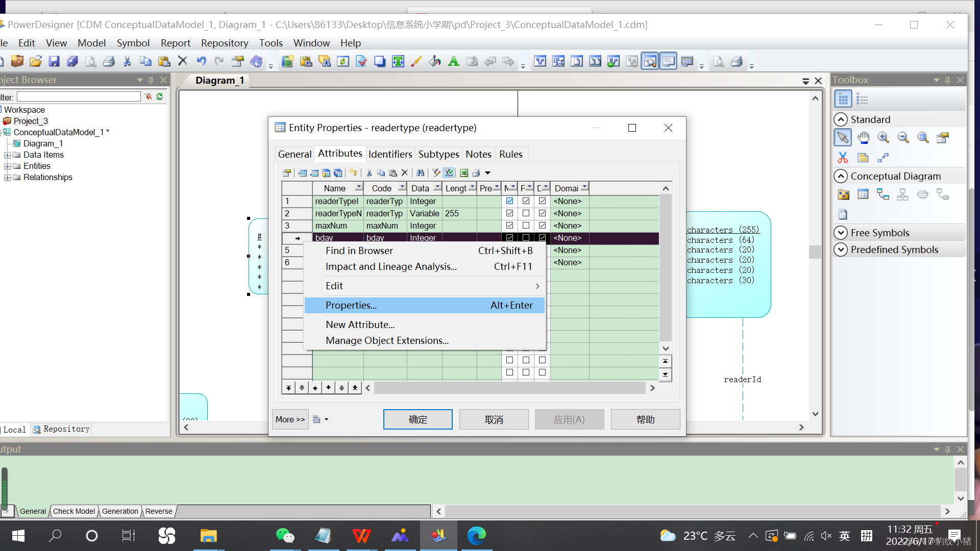
Task: Click the move-row-to-top arrow button below the grid
Action: pyautogui.click(x=288, y=388)
